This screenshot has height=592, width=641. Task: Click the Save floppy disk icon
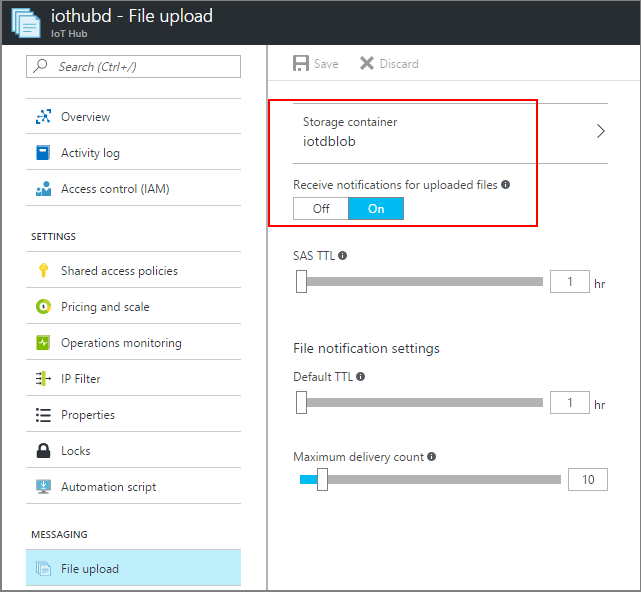(301, 63)
